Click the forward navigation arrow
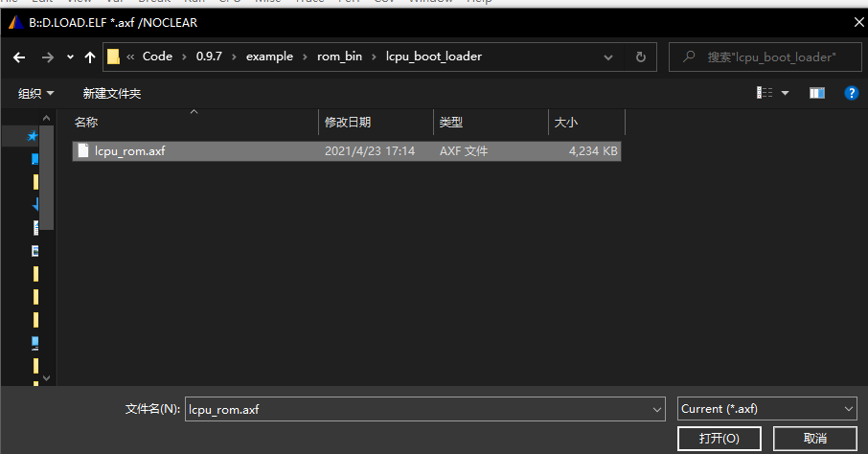Image resolution: width=868 pixels, height=454 pixels. click(x=47, y=57)
